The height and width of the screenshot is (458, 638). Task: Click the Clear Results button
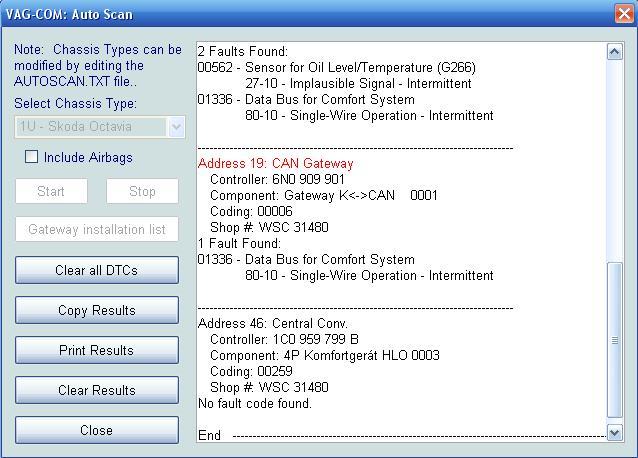point(97,390)
